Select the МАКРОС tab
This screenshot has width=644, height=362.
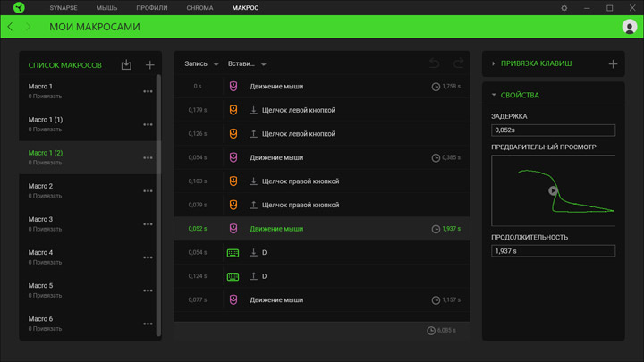[x=245, y=8]
